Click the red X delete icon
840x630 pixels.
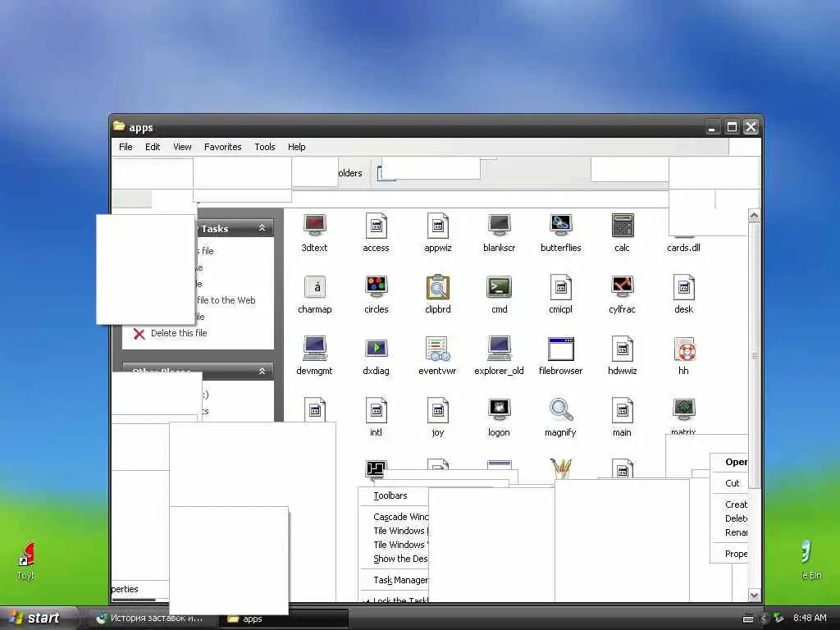coord(139,335)
